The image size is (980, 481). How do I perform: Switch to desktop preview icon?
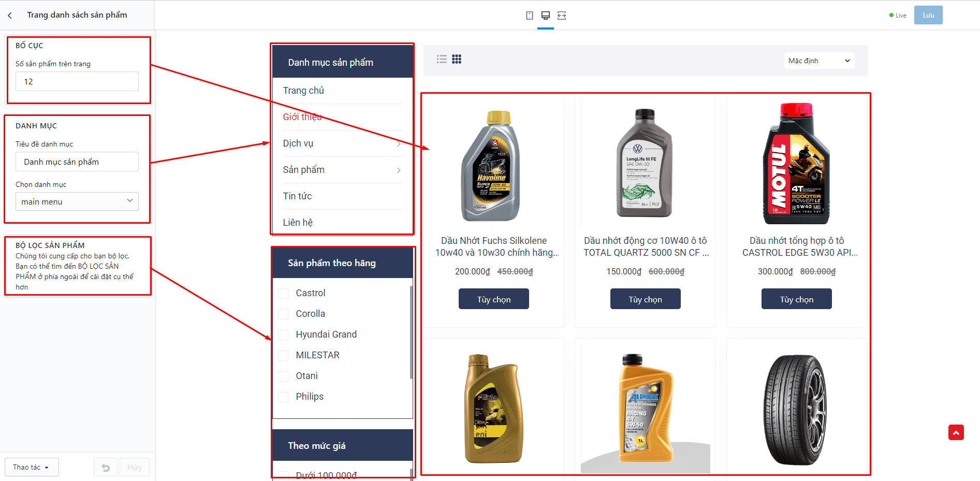pos(546,16)
